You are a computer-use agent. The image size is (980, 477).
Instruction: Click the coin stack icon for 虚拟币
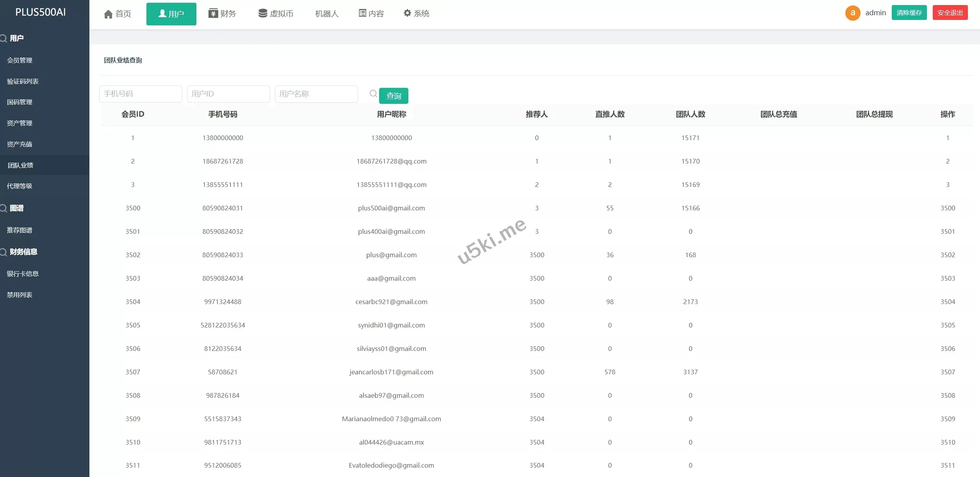point(263,13)
